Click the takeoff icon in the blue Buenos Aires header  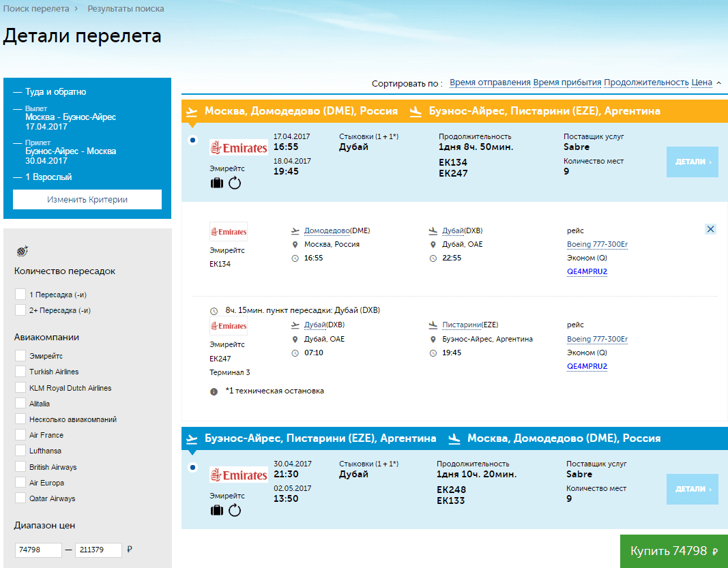(x=192, y=438)
